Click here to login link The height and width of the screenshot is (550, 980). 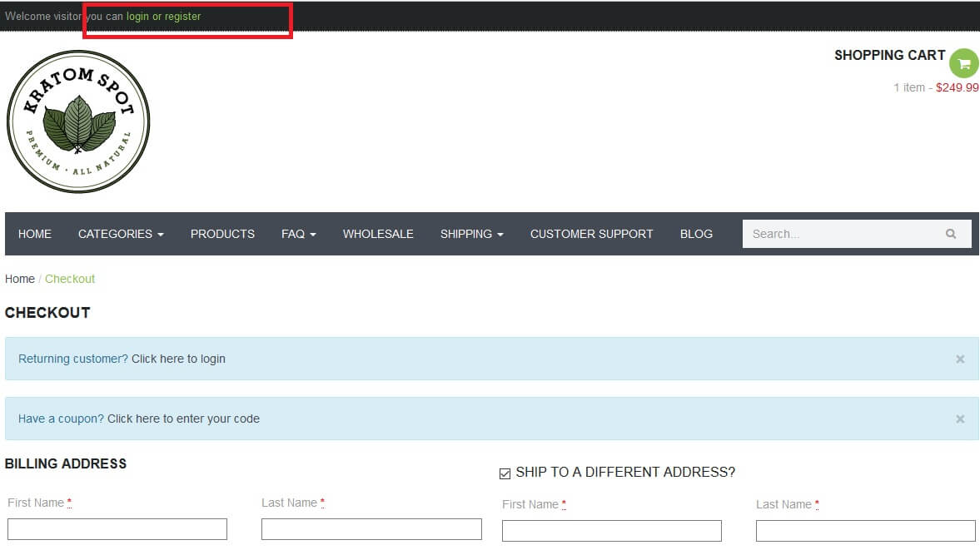pyautogui.click(x=178, y=359)
